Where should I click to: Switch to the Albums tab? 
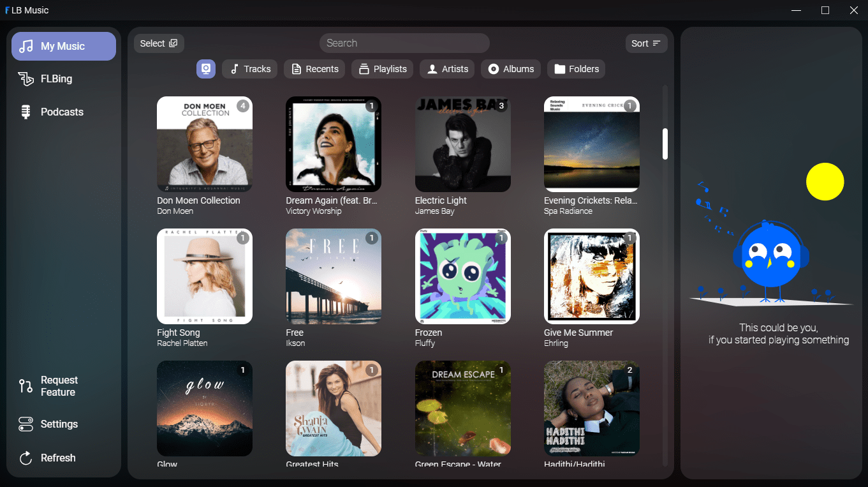pyautogui.click(x=511, y=69)
